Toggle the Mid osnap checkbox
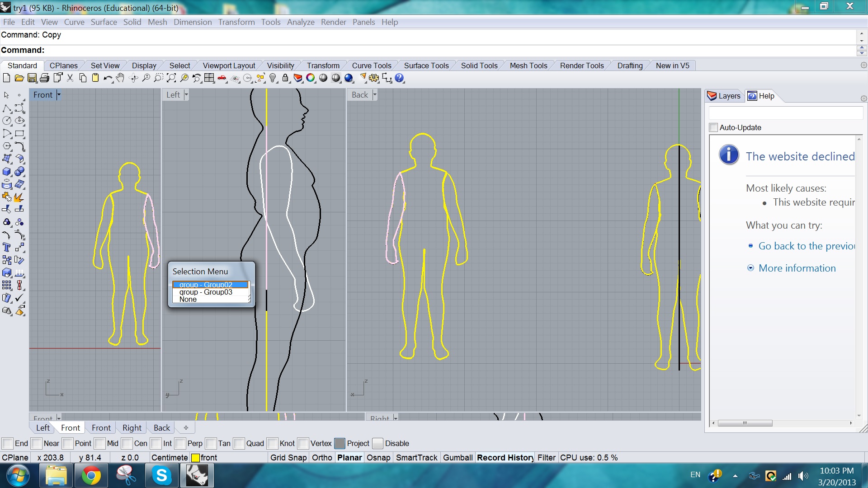This screenshot has width=868, height=488. tap(100, 443)
